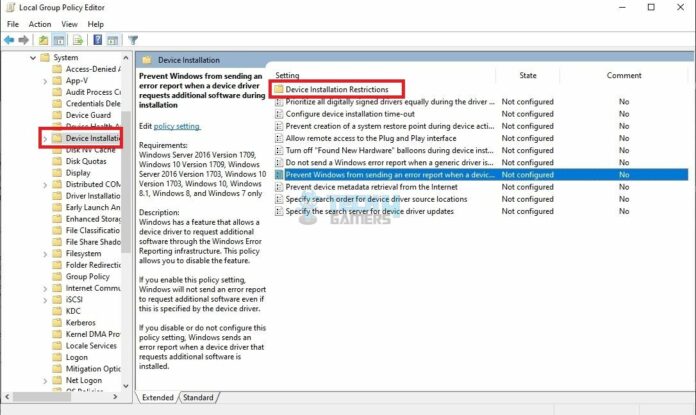Viewport: 696px width, 415px height.
Task: Select Early Launch Antimalware tree item
Action: pyautogui.click(x=93, y=208)
